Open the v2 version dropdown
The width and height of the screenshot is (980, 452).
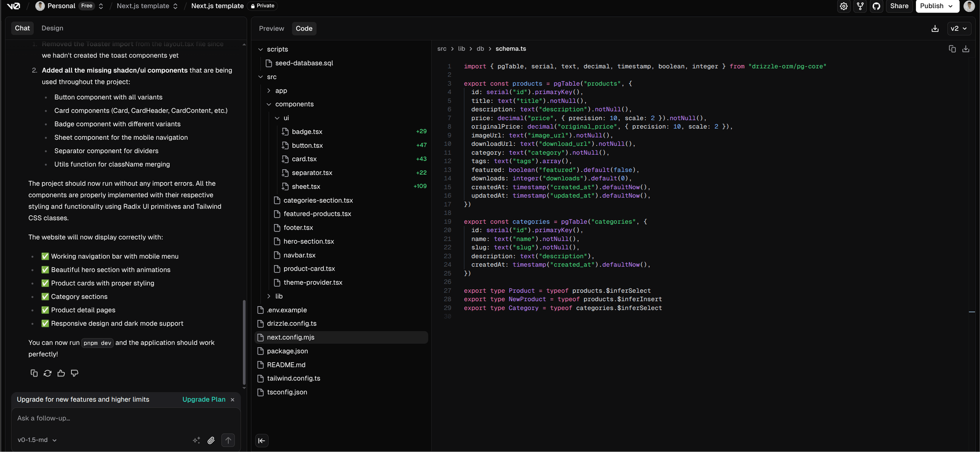click(958, 29)
